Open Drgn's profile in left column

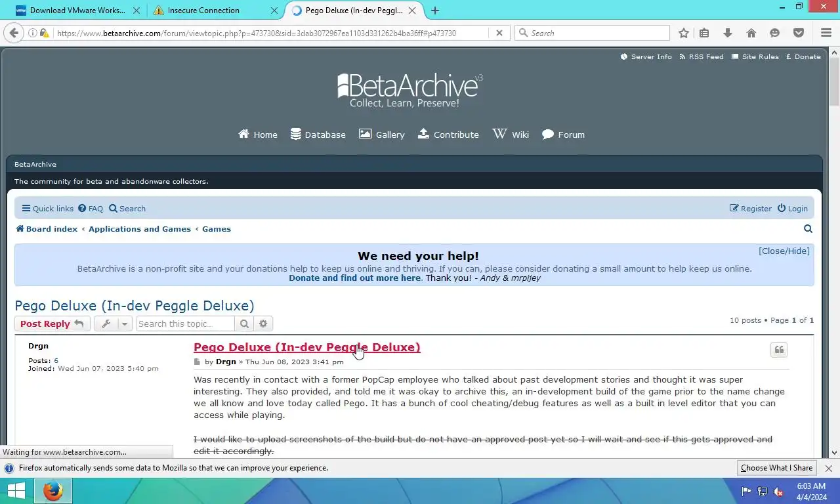(x=38, y=346)
